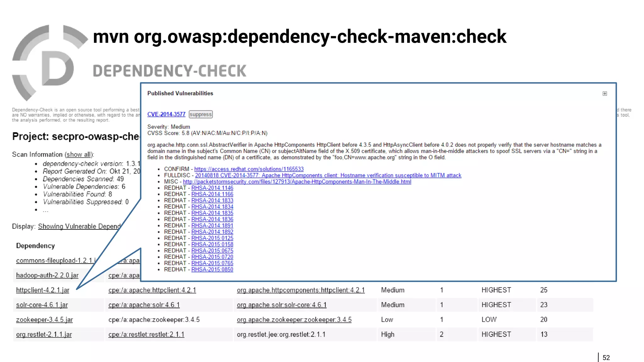Open REDHAT advisory RHSA-2015:0125
This screenshot has height=362, width=644.
pos(212,238)
